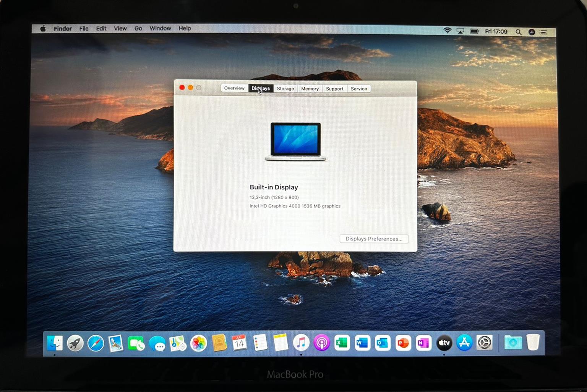Click the Displays Preferences button
The width and height of the screenshot is (587, 392).
(x=374, y=239)
